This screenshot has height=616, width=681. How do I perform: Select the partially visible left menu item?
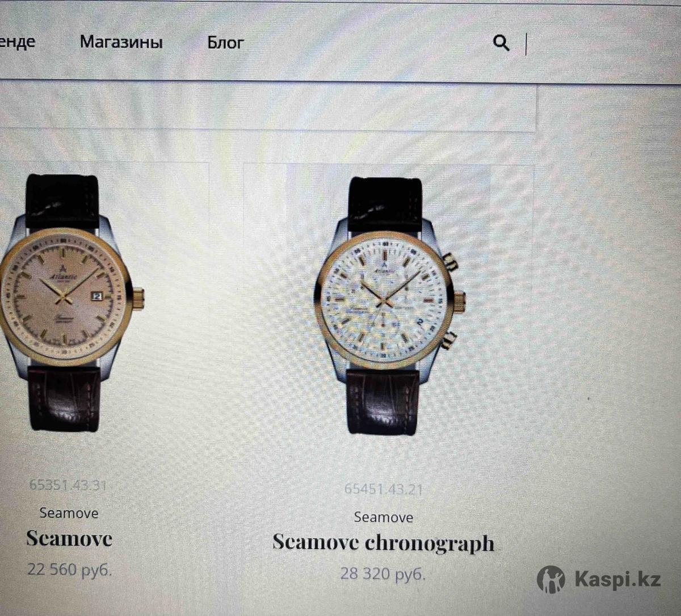click(x=17, y=42)
